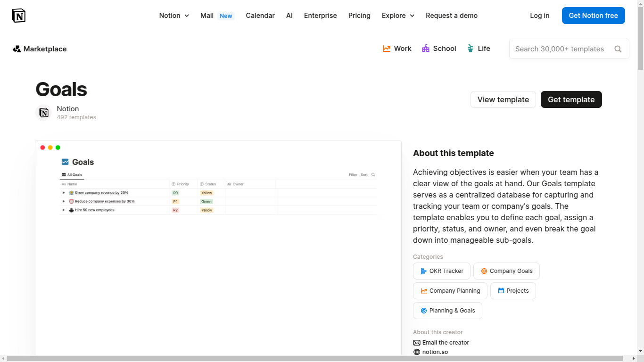The image size is (644, 362).
Task: Select the Work category
Action: tap(397, 49)
